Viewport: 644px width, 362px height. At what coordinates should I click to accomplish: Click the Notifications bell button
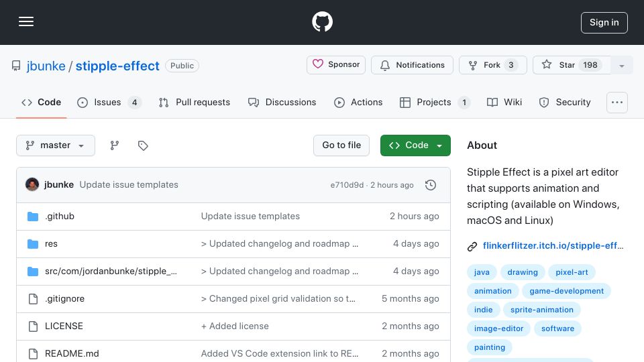pyautogui.click(x=412, y=65)
